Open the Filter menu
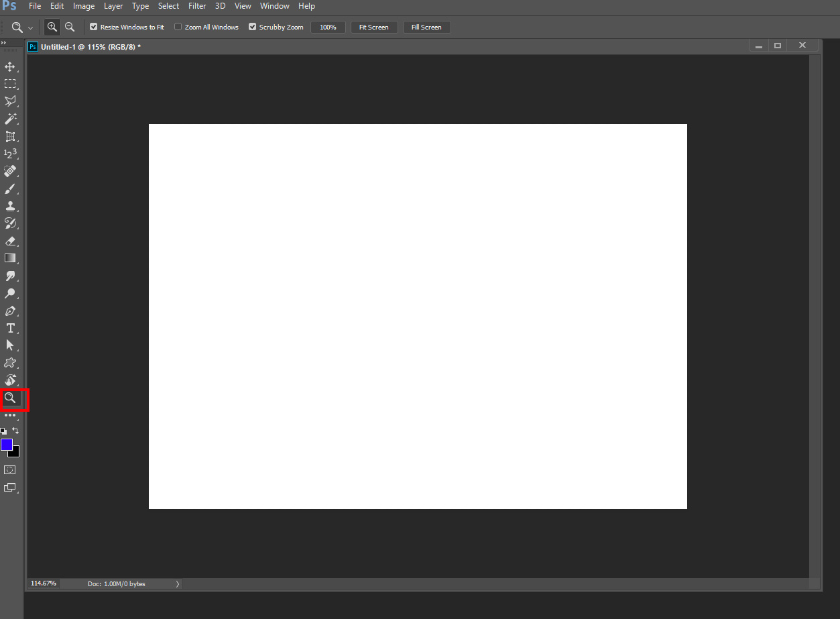 tap(196, 6)
